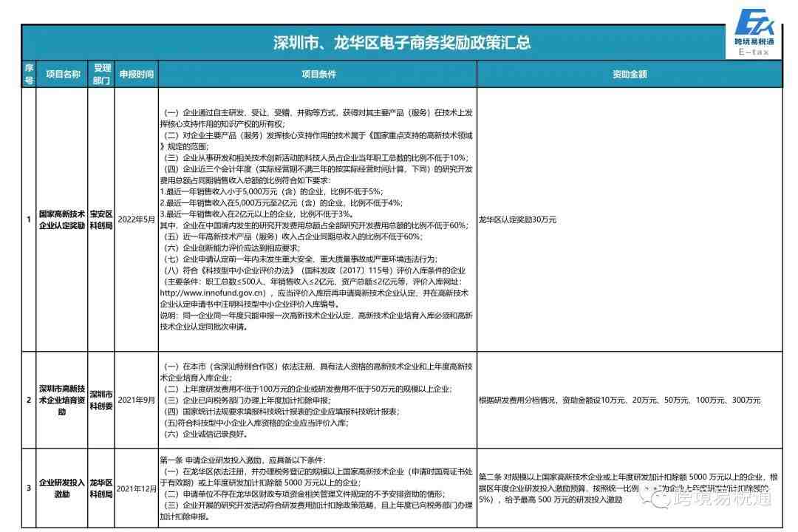Click the 龙华区科创局 department cell
Screen dimensions: 798x532
(x=101, y=488)
